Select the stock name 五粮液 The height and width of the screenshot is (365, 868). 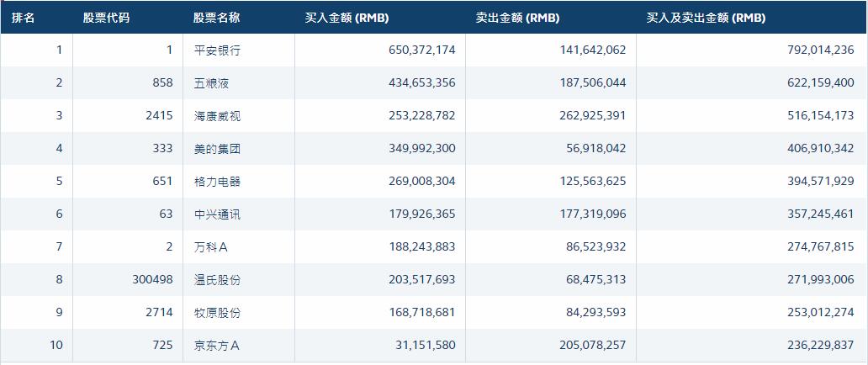211,83
